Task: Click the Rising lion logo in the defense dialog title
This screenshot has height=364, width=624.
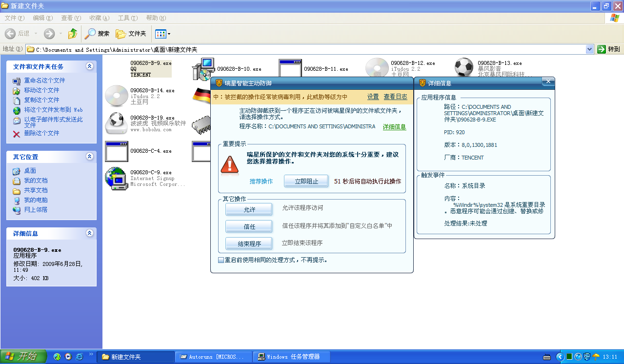Action: [219, 83]
